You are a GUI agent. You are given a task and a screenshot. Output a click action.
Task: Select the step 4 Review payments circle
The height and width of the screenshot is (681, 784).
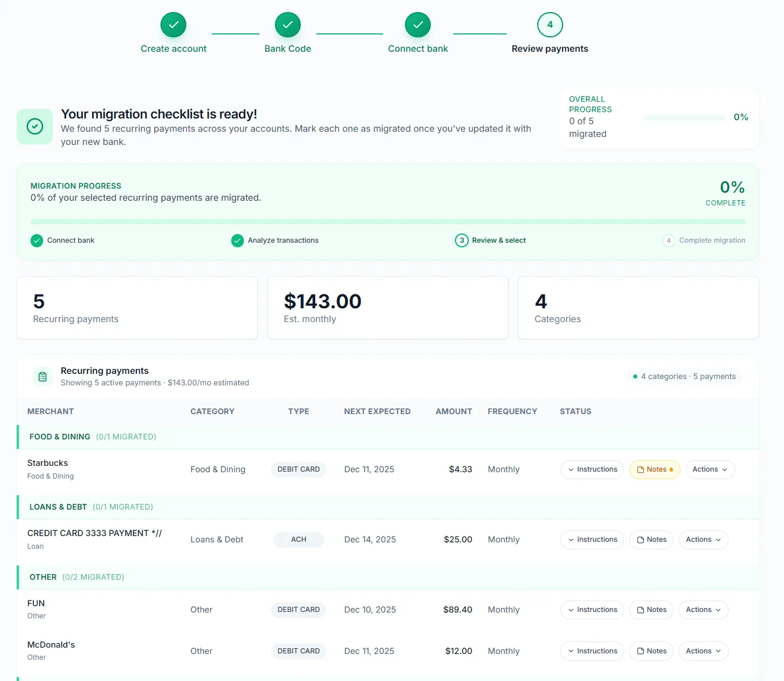[x=550, y=25]
